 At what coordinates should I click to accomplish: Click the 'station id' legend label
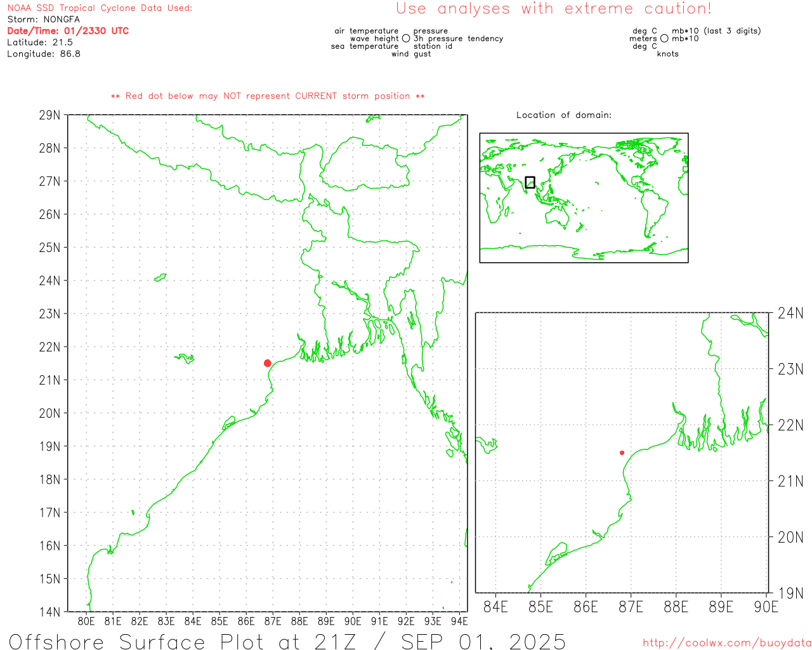point(433,46)
